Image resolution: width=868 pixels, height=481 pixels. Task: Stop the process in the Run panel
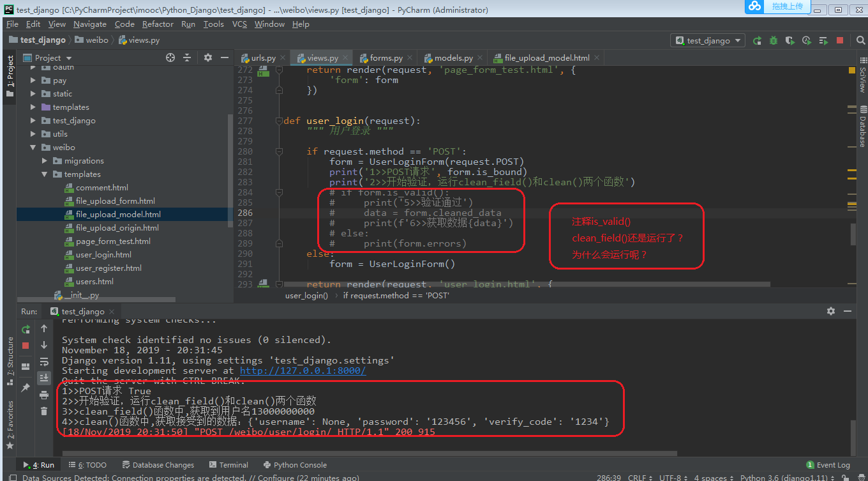26,345
